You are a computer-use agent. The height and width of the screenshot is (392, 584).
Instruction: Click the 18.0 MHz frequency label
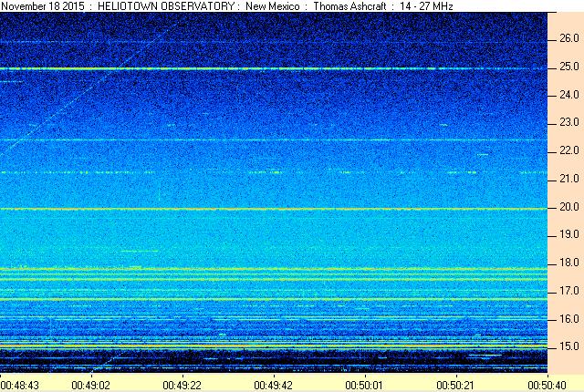coord(569,263)
